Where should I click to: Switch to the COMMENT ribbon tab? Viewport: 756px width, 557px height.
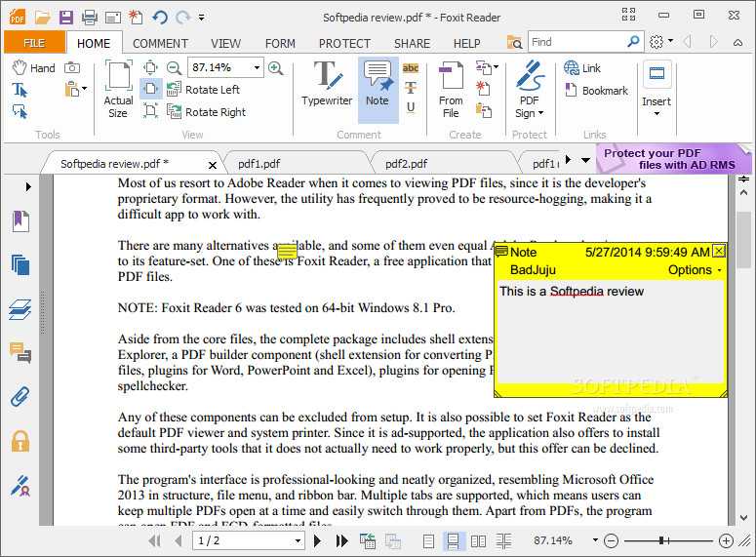coord(160,43)
